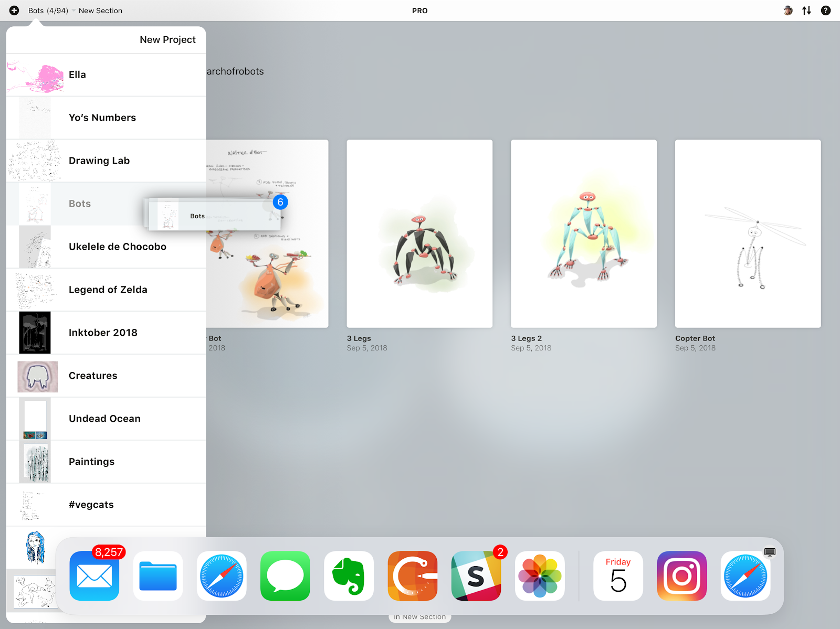Open the Photos app in the dock
This screenshot has width=840, height=629.
pyautogui.click(x=540, y=576)
